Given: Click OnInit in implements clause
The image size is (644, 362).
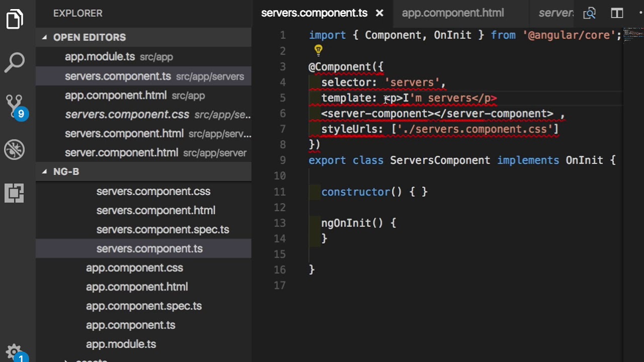Looking at the screenshot, I should [584, 160].
